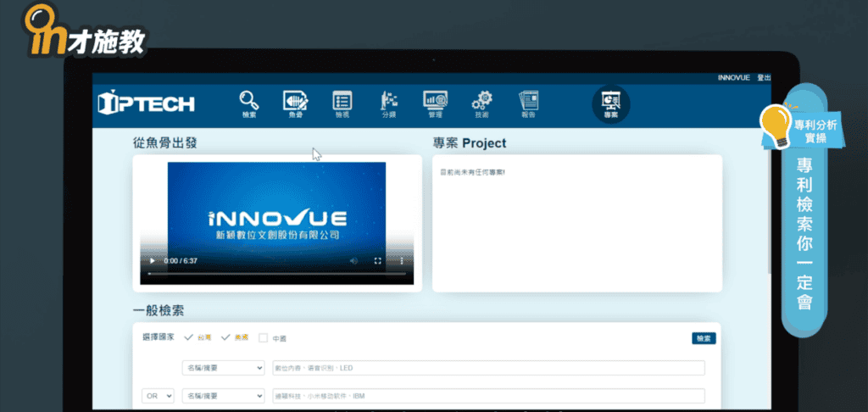Open the fishbone diagram icon
This screenshot has width=868, height=412.
coord(295,103)
